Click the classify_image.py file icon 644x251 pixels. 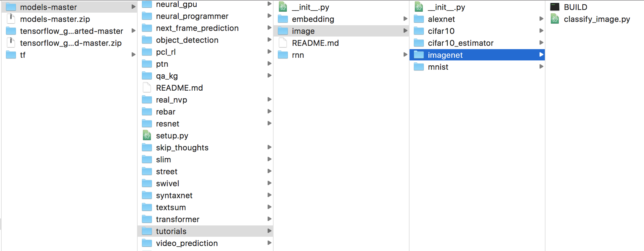tap(555, 19)
